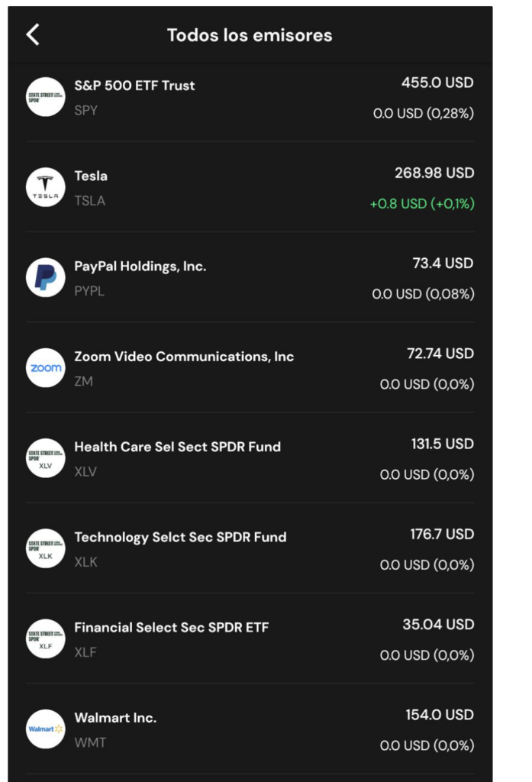Viewport: 532px width, 782px height.
Task: Tap the XLF fund logo
Action: click(45, 638)
